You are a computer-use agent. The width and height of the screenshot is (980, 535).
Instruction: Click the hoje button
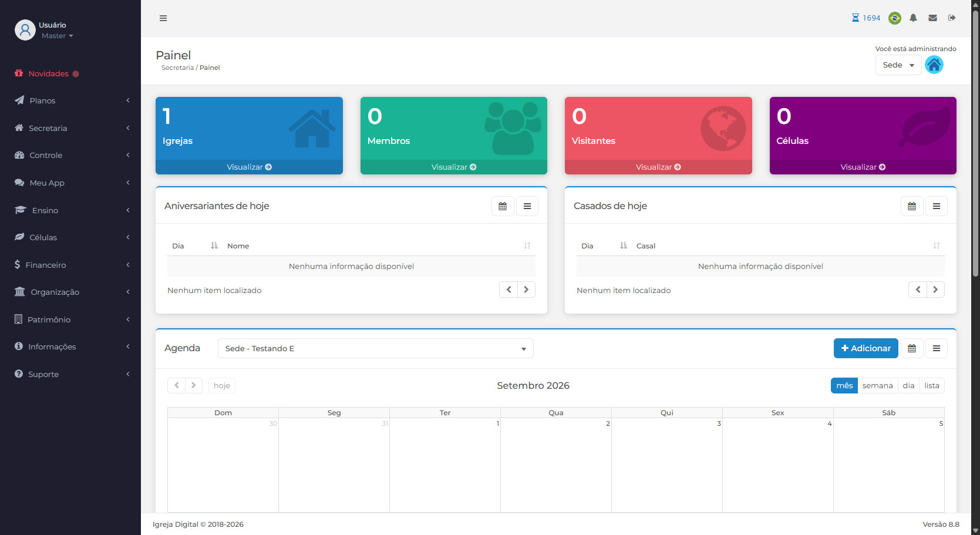point(222,385)
